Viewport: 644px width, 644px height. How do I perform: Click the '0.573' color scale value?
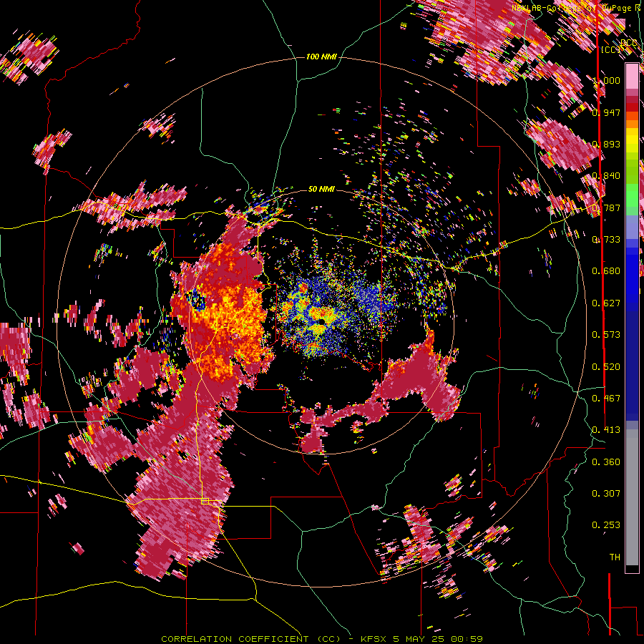click(x=606, y=335)
